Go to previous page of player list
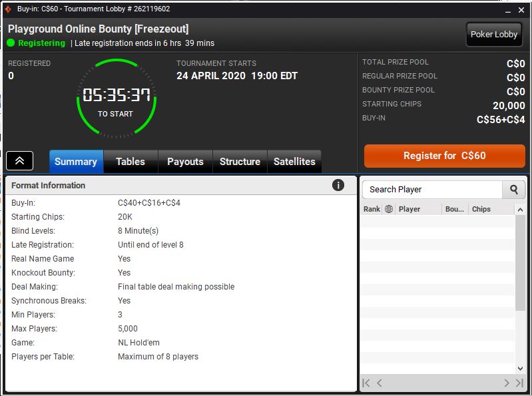Screen dimensions: 532x396 point(380,383)
